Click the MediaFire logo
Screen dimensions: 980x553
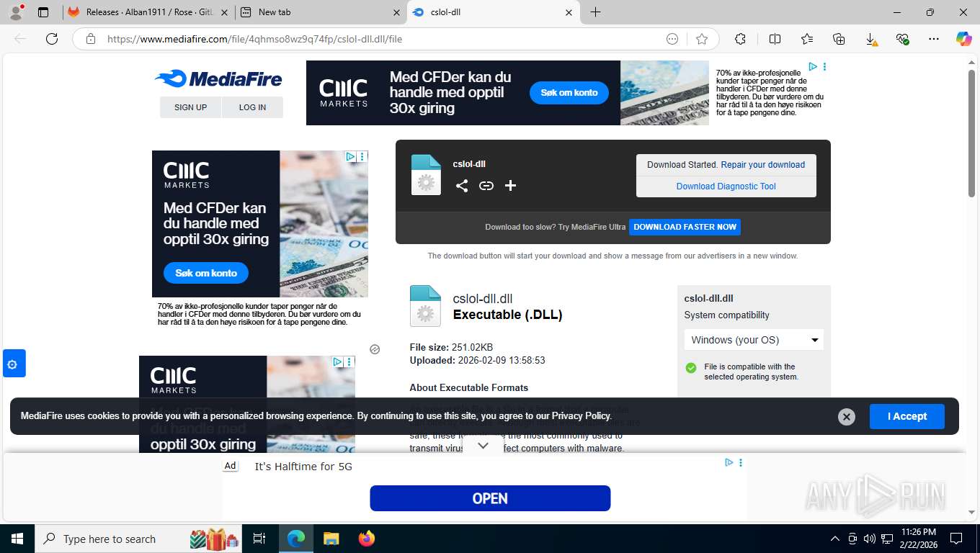pyautogui.click(x=218, y=78)
